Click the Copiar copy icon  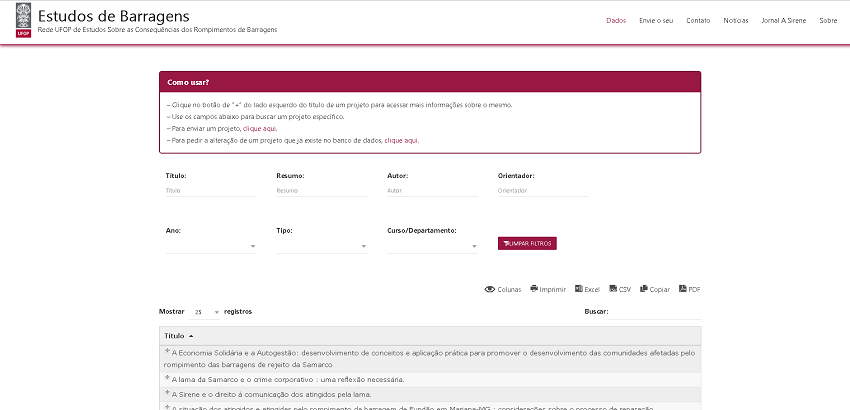(x=644, y=289)
